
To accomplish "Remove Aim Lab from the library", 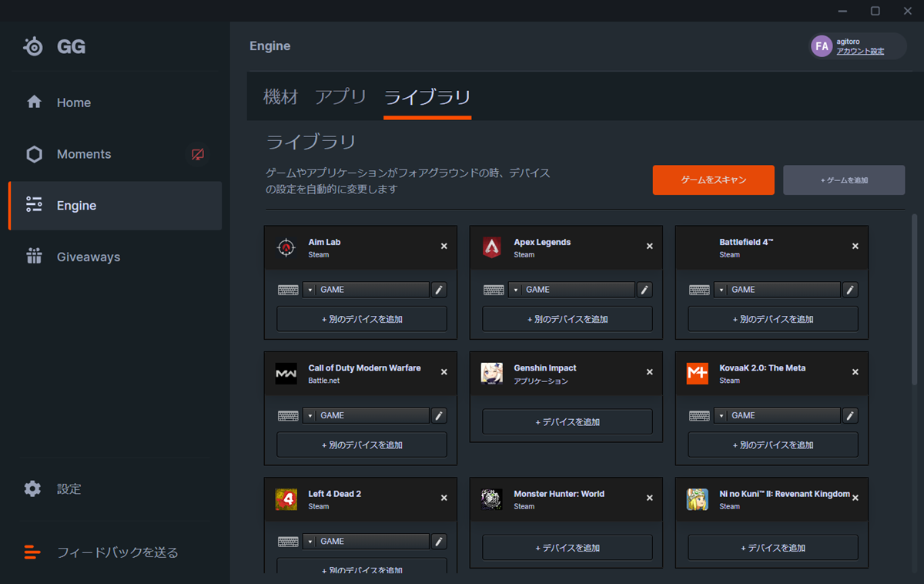I will click(x=444, y=247).
